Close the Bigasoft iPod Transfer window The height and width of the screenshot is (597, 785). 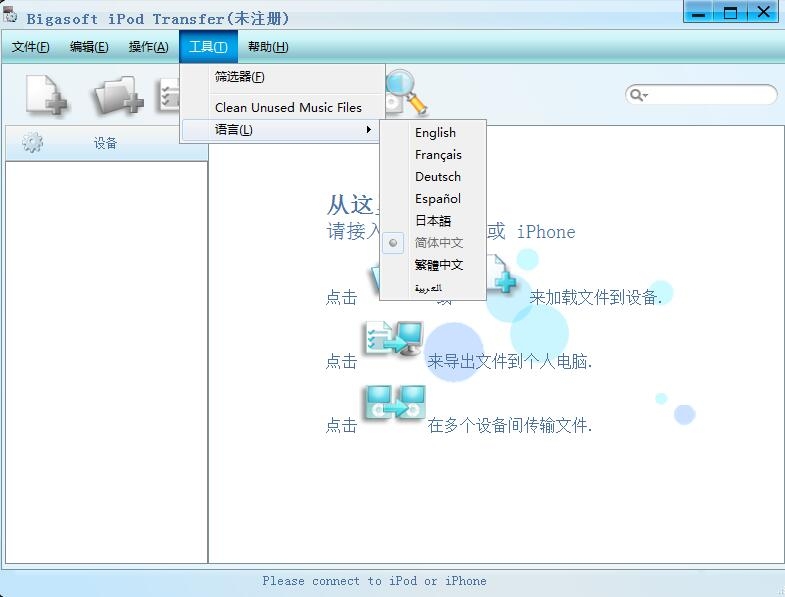click(x=763, y=12)
